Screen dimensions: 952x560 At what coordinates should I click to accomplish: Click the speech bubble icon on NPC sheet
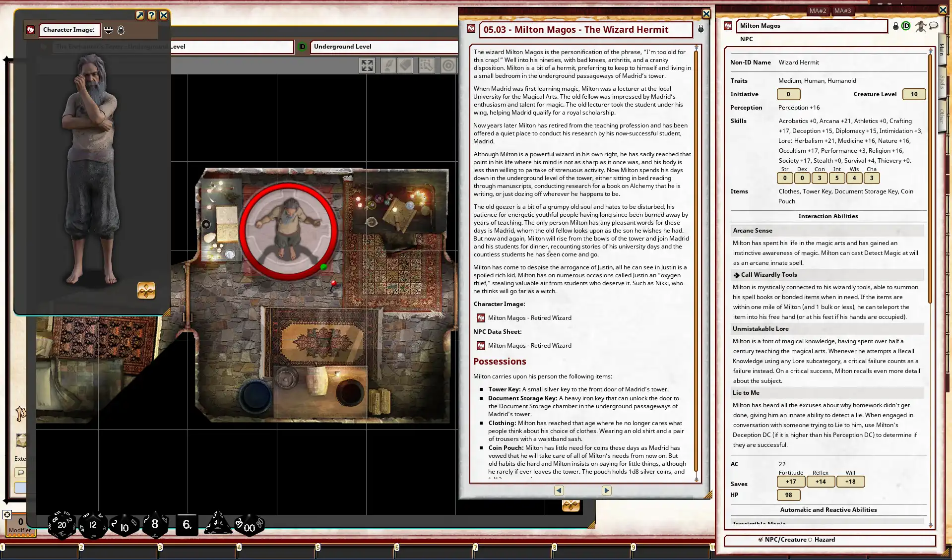coord(934,26)
